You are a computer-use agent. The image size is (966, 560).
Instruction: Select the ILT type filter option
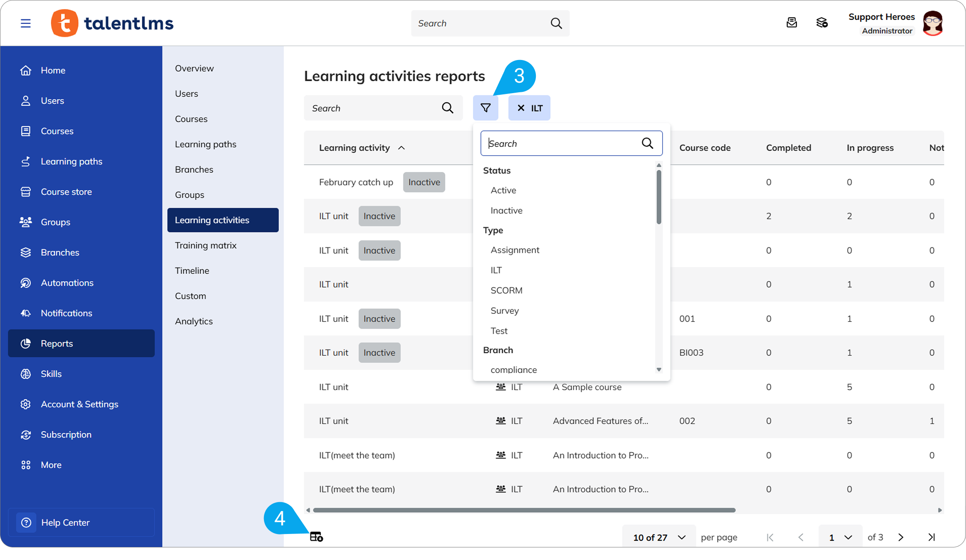tap(496, 270)
